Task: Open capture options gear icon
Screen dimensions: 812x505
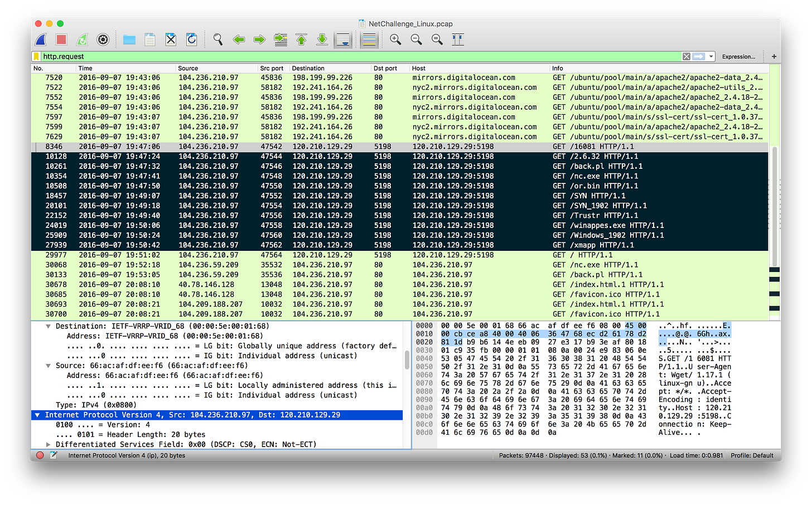Action: click(x=103, y=40)
